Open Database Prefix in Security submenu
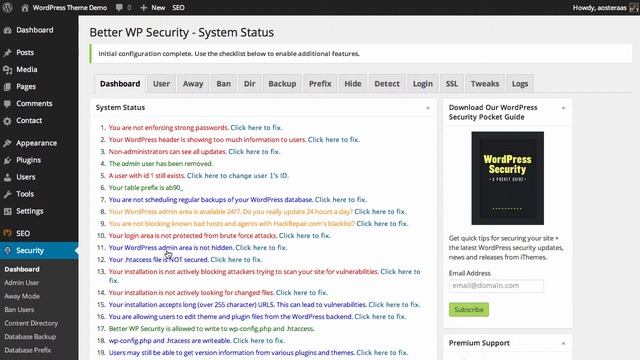This screenshot has height=360, width=640. (28, 350)
